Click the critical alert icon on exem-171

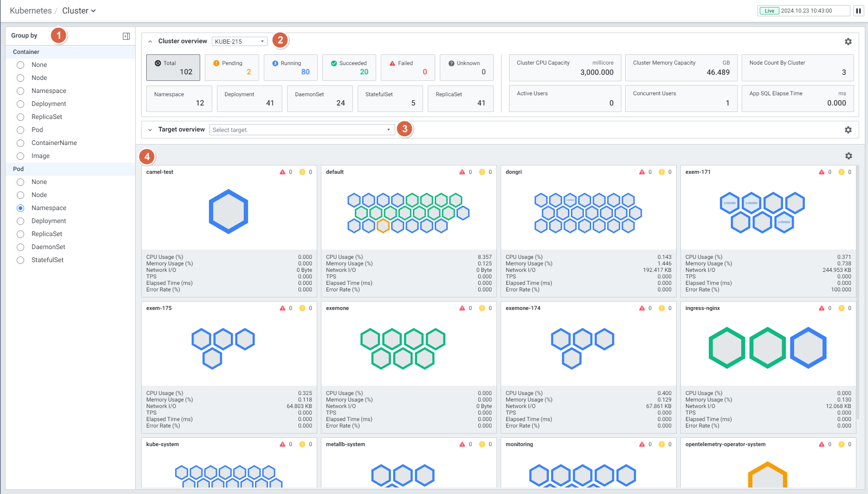822,172
